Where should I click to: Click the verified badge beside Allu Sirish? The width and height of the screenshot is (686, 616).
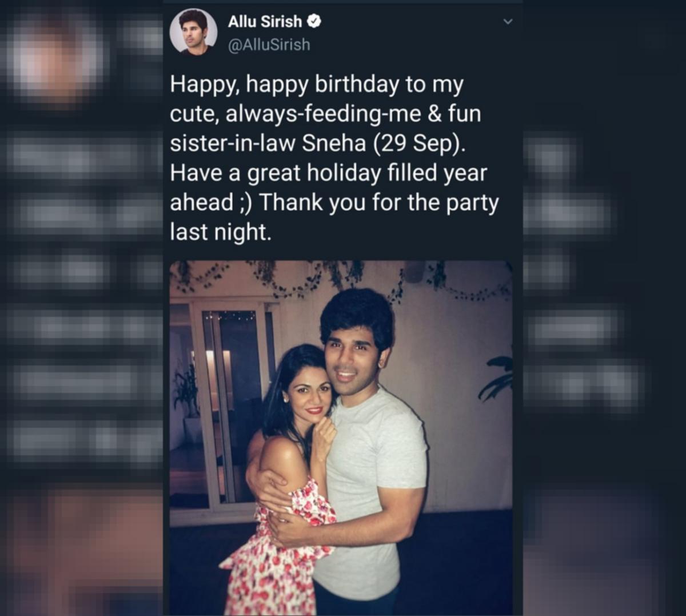[314, 22]
